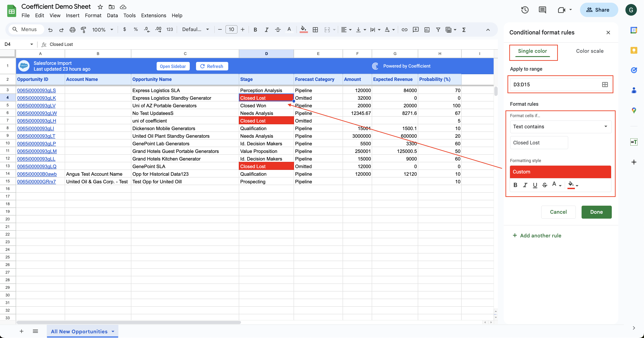Image resolution: width=644 pixels, height=338 pixels.
Task: Click the select data range grid icon
Action: point(605,84)
